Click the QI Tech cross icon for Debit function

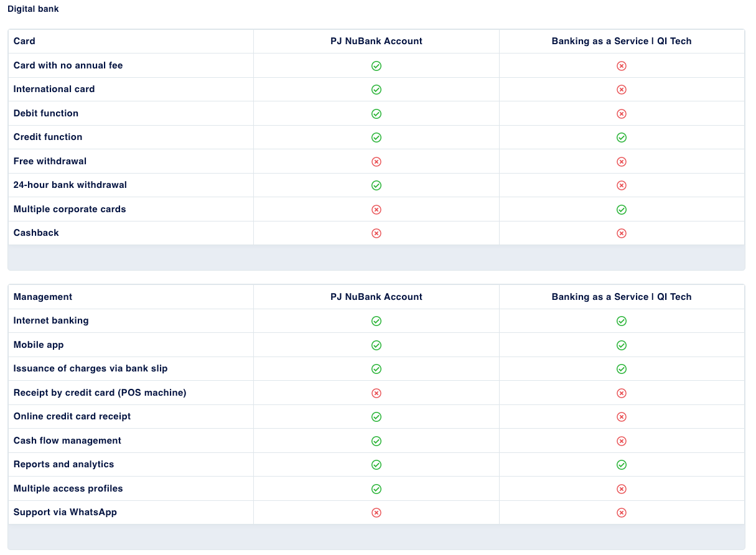click(x=622, y=114)
